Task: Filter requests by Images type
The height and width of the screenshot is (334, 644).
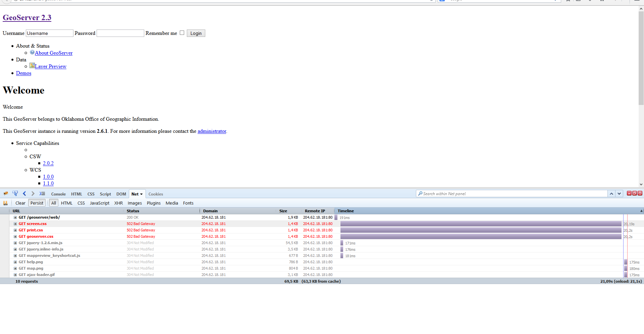Action: (135, 203)
